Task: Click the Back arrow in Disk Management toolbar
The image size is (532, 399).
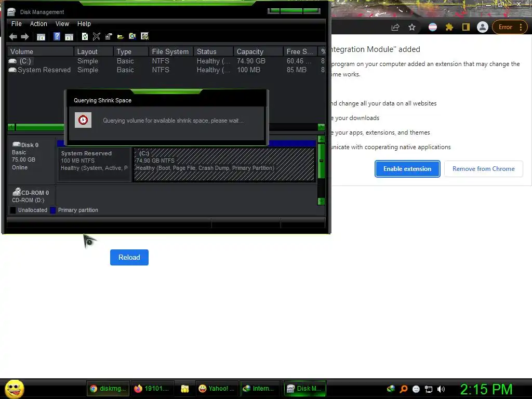Action: click(x=13, y=37)
